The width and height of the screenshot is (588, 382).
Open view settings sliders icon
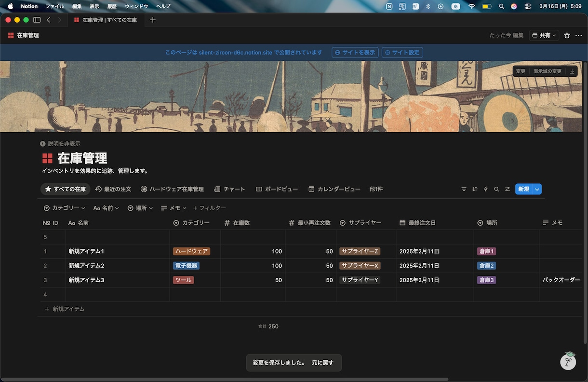pyautogui.click(x=508, y=189)
